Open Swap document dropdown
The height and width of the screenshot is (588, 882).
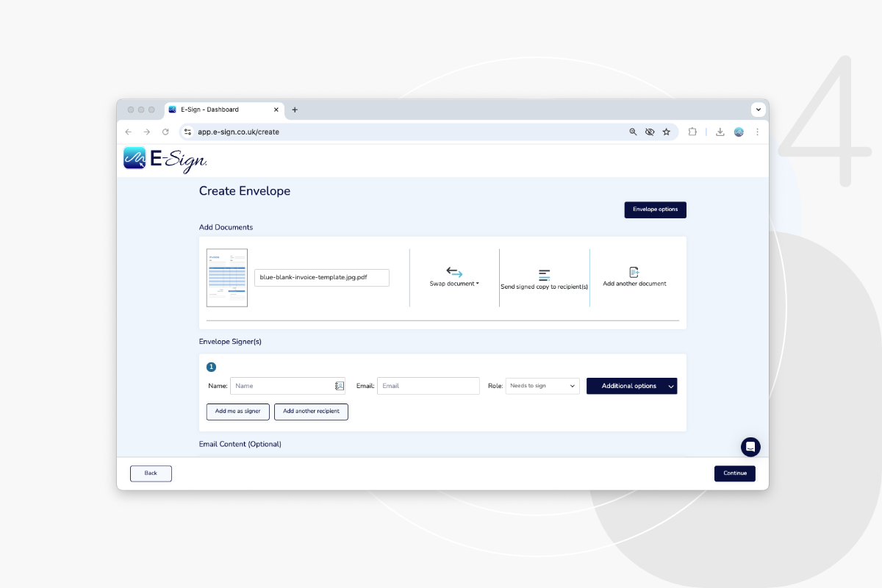454,276
